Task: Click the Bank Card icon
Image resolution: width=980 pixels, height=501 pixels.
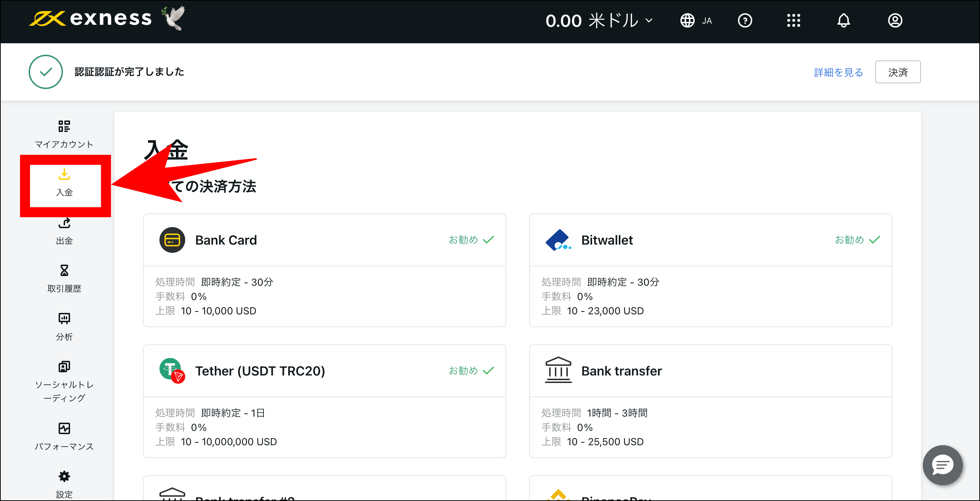Action: tap(172, 240)
